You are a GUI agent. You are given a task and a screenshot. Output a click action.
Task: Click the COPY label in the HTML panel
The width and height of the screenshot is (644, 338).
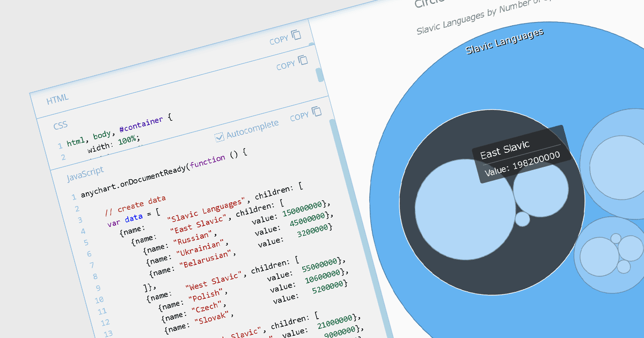279,40
